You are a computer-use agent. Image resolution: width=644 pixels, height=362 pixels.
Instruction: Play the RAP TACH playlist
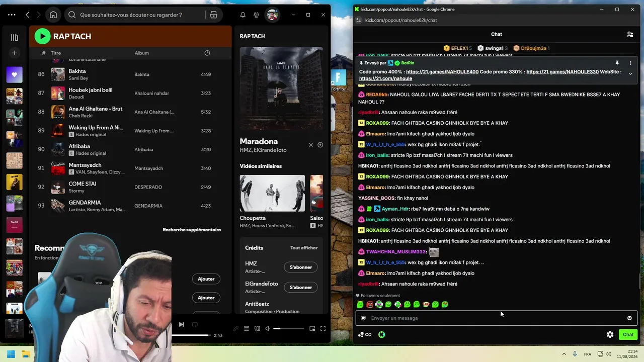point(42,36)
